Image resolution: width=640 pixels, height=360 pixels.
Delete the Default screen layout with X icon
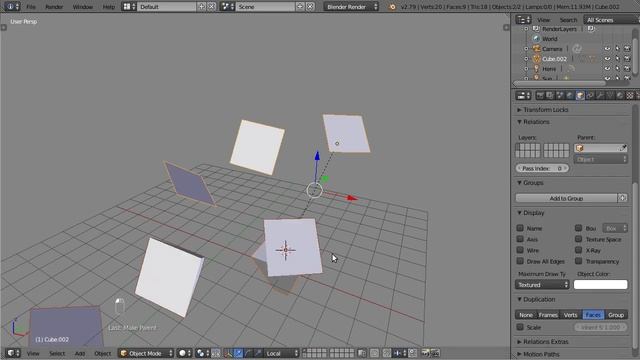pos(211,7)
